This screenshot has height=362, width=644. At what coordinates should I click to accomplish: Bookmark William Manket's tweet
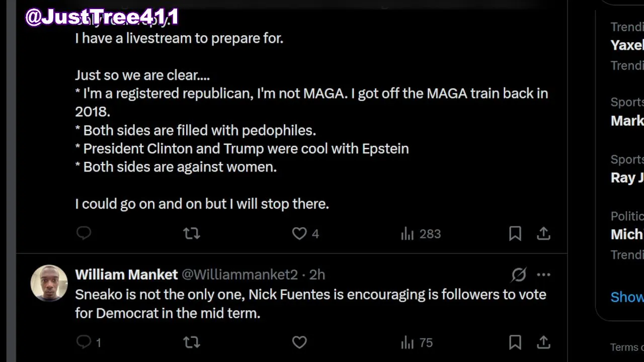[x=515, y=342]
